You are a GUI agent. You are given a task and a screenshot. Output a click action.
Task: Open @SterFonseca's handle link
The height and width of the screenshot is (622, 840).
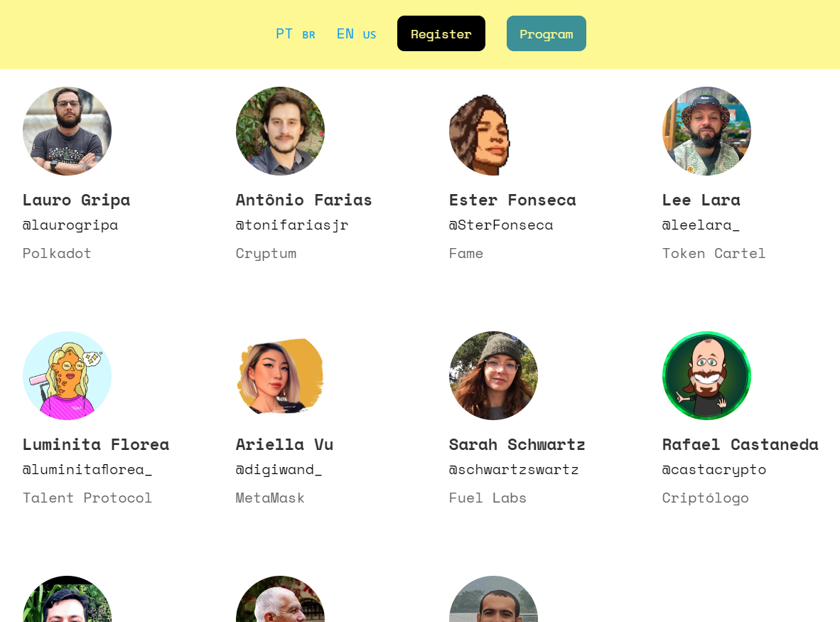501,225
